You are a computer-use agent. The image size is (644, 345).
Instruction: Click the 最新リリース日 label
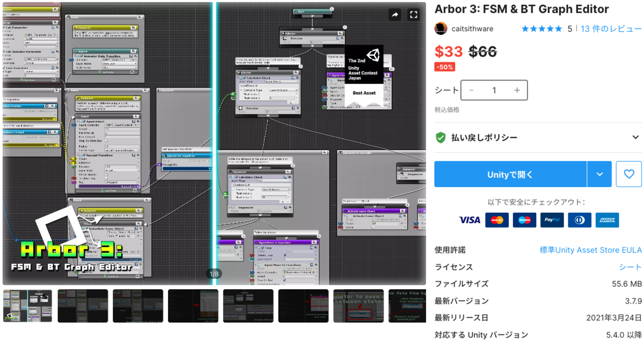click(462, 318)
